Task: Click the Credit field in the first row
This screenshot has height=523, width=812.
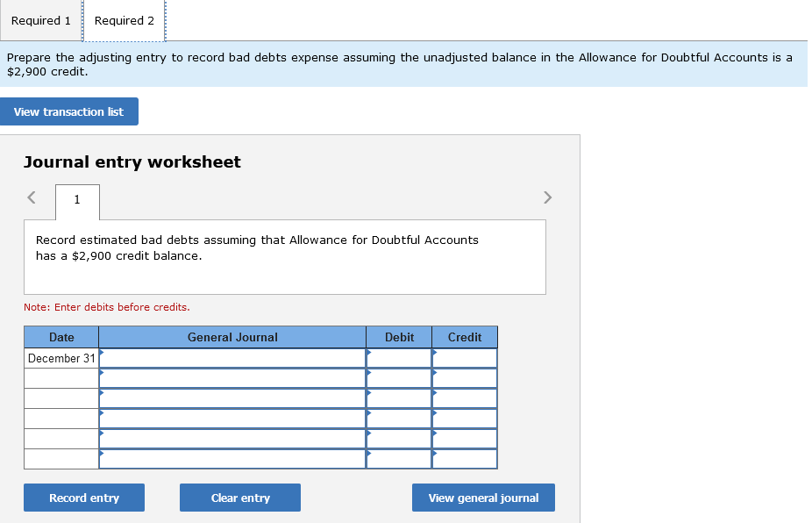Action: click(465, 357)
